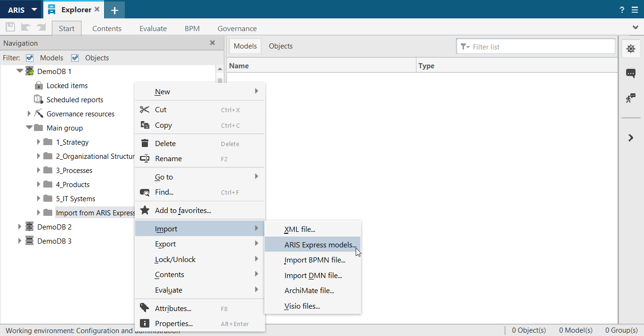
Task: Expand the 3_Processes folder
Action: (x=39, y=170)
